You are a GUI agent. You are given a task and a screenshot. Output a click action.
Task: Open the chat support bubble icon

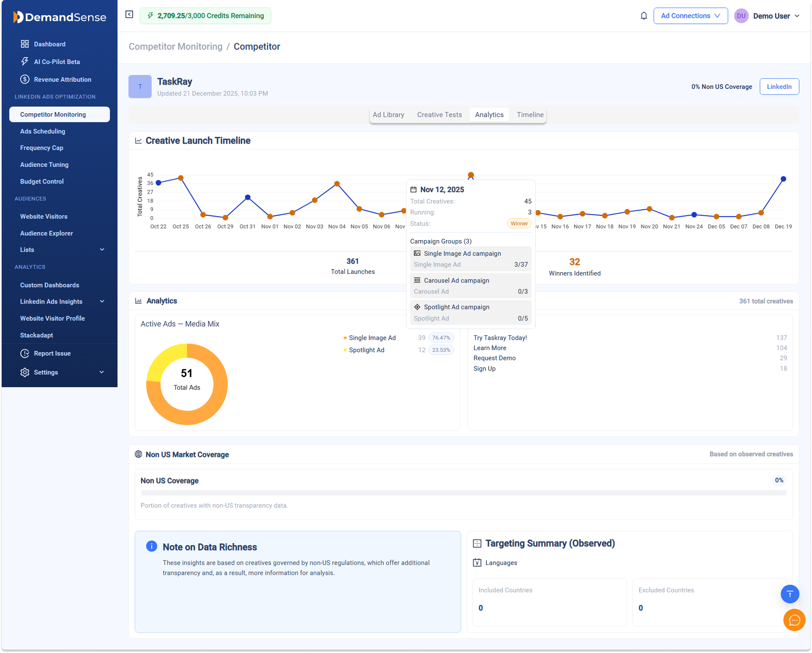click(x=794, y=620)
